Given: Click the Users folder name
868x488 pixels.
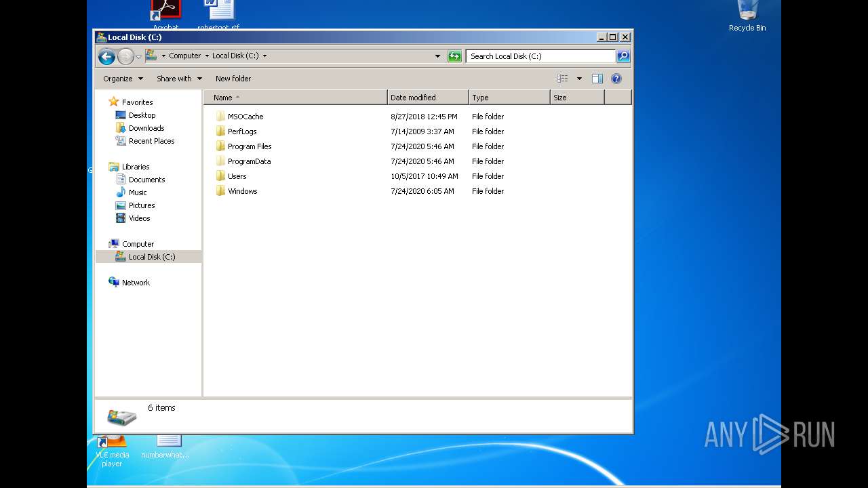Looking at the screenshot, I should point(237,176).
